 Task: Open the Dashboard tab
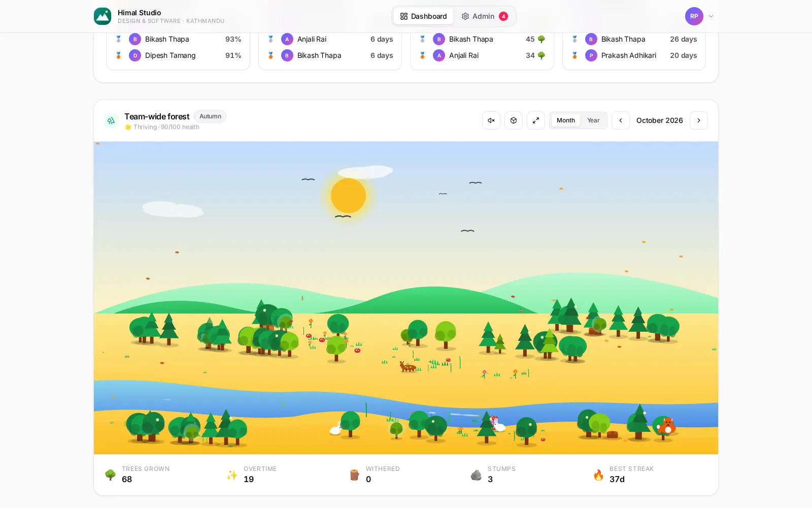[x=423, y=16]
